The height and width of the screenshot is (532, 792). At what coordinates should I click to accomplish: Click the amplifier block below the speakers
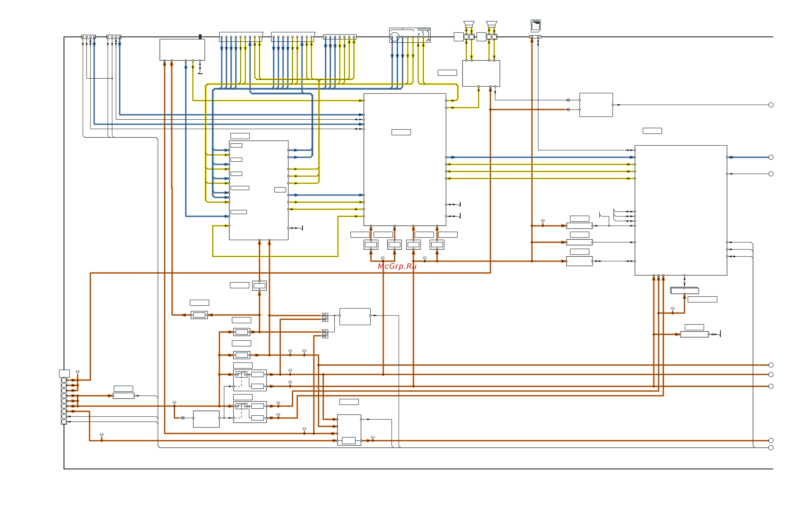481,73
